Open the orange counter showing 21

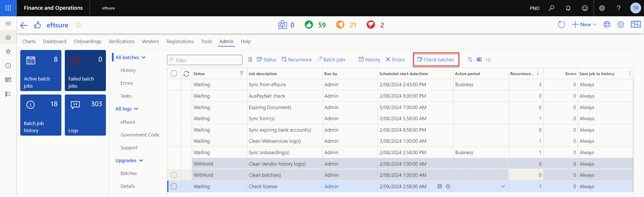346,25
